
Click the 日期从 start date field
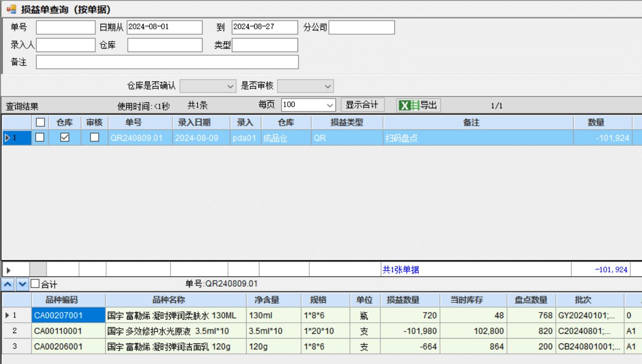pyautogui.click(x=165, y=28)
